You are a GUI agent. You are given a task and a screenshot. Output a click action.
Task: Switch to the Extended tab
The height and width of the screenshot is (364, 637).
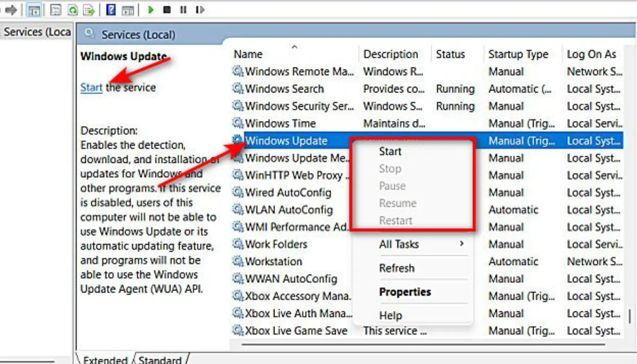pyautogui.click(x=105, y=359)
